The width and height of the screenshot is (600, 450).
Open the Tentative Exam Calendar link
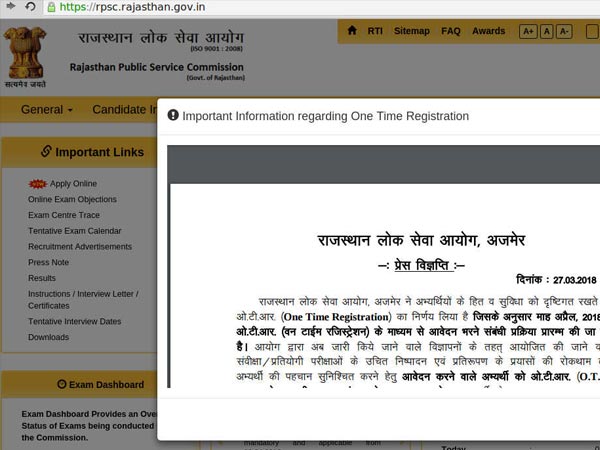click(x=74, y=231)
